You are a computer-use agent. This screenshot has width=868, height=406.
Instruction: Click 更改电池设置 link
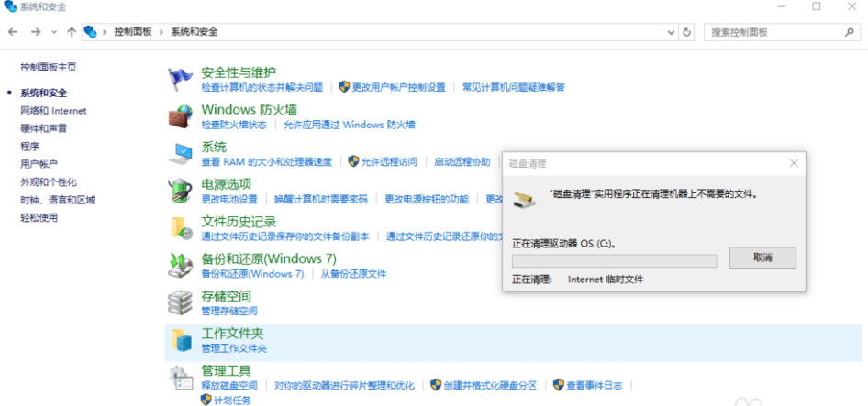tap(229, 199)
